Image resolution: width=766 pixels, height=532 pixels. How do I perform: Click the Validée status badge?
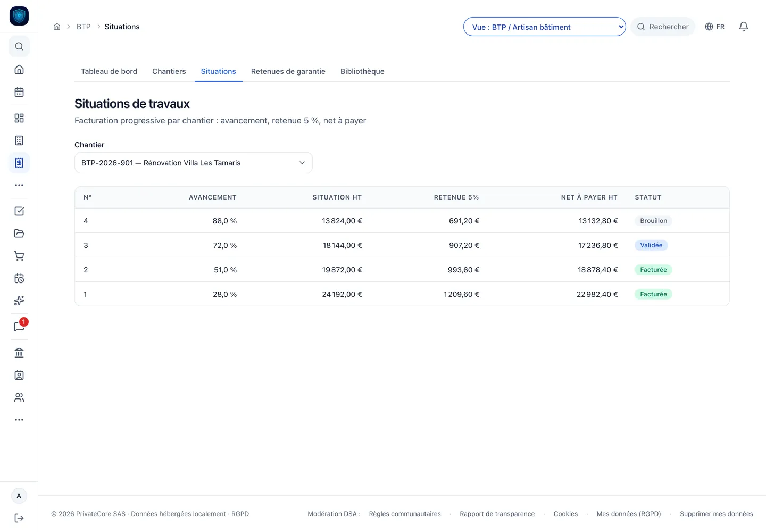[x=652, y=245]
